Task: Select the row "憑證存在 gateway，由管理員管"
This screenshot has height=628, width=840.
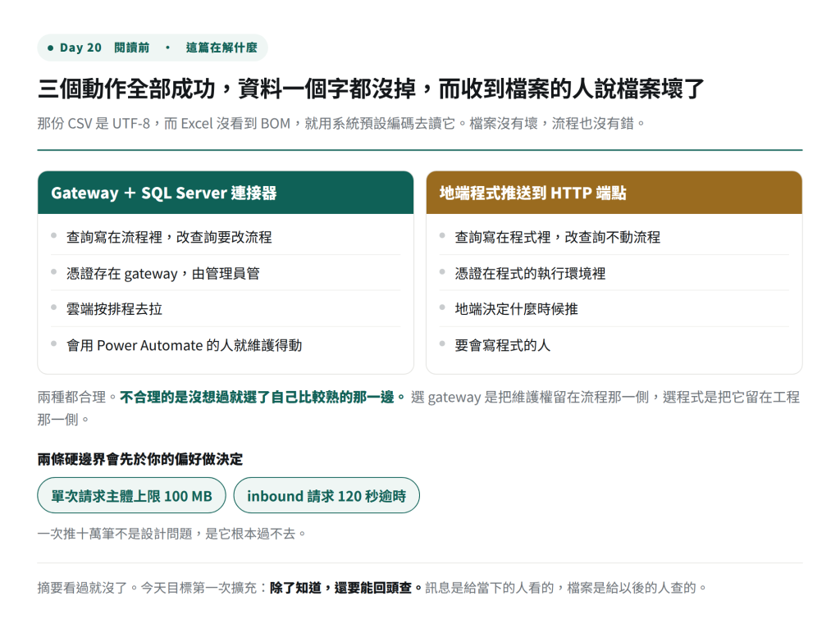Action: click(226, 273)
